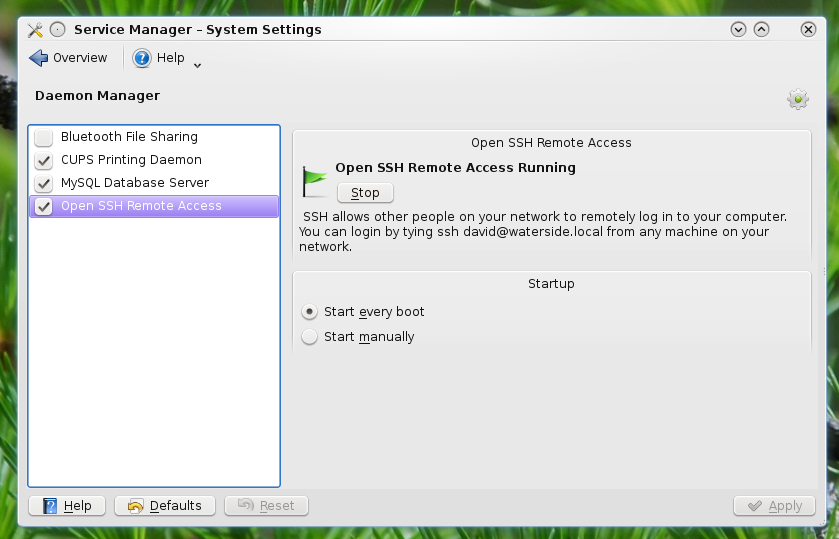Click the yellow Defaults undo arrow icon
Image resolution: width=839 pixels, height=539 pixels.
pos(135,506)
